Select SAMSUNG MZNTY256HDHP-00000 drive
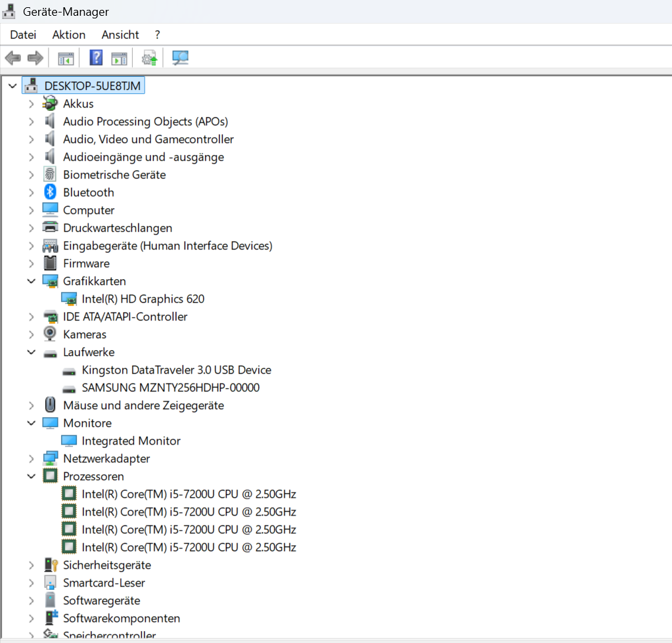This screenshot has width=672, height=643. tap(171, 388)
